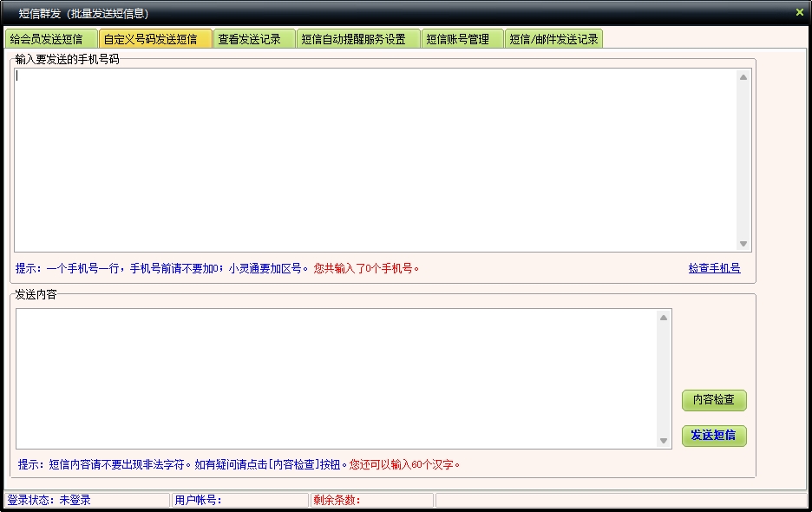The image size is (812, 512).
Task: View the 短信/邮件发送记录 tab
Action: point(553,39)
